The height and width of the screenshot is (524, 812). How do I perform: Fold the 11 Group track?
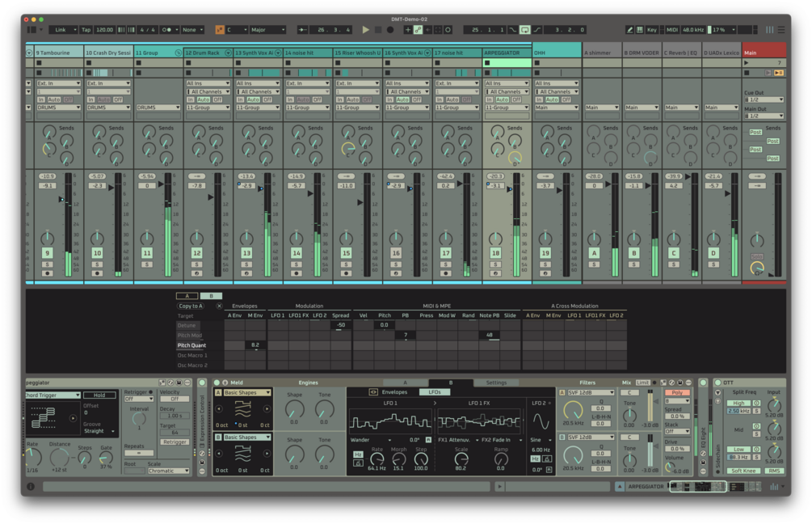click(x=178, y=53)
